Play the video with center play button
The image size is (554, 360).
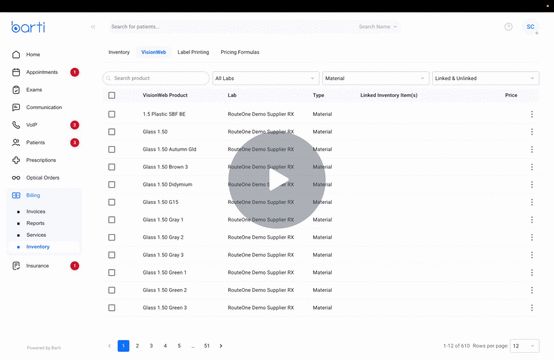pos(277,180)
